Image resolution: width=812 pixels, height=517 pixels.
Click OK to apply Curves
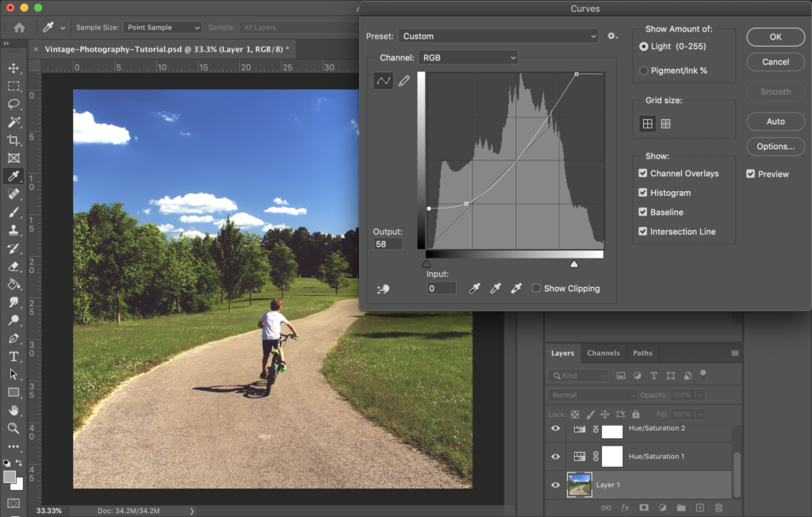click(776, 36)
